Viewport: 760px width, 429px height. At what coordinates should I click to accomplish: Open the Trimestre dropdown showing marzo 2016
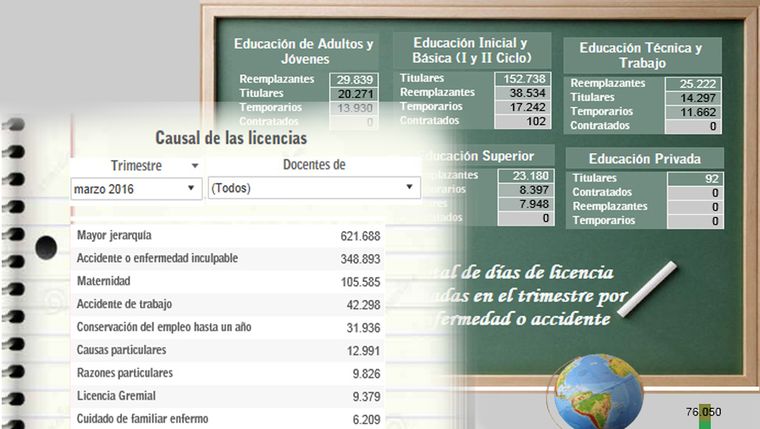coord(135,188)
